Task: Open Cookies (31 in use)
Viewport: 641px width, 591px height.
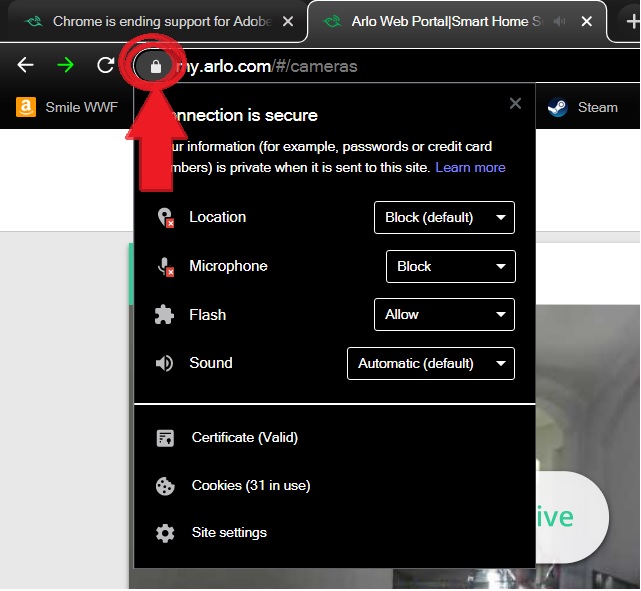Action: pos(251,486)
